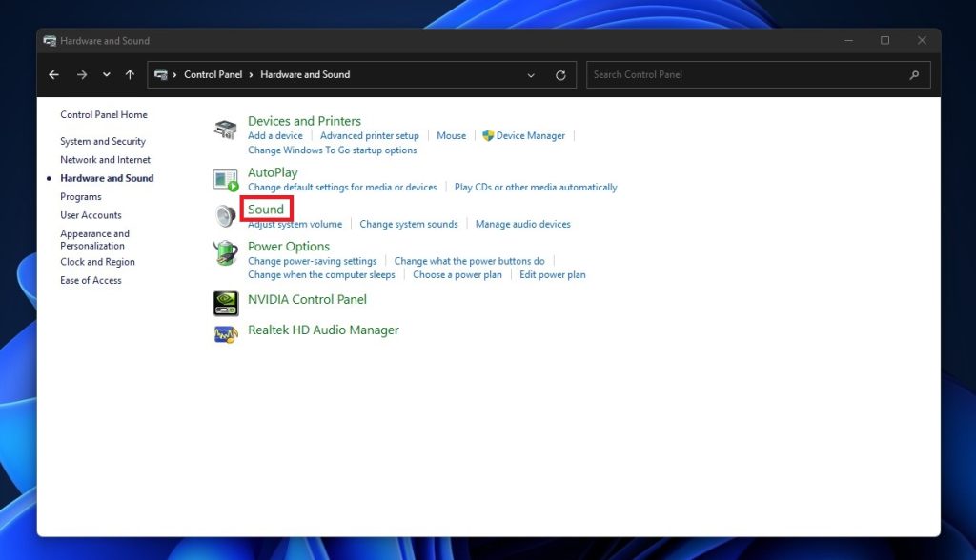Expand the address bar history dropdown
Viewport: 976px width, 560px height.
tap(531, 75)
